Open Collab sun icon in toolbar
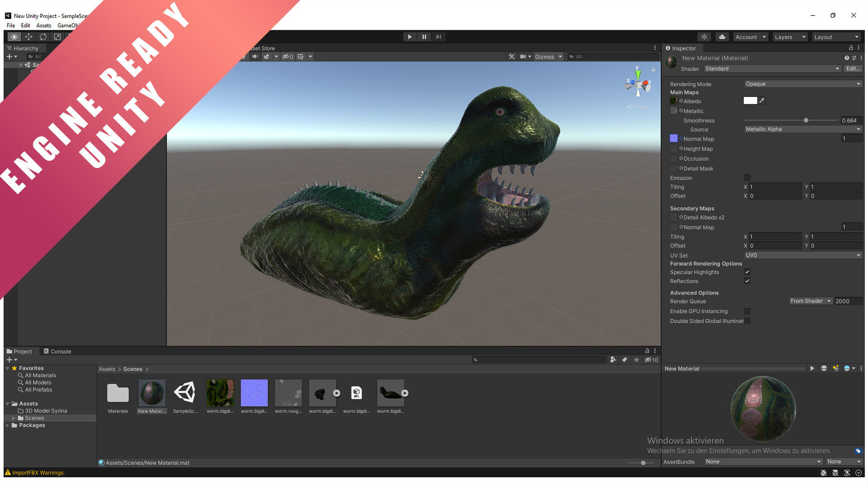 [x=704, y=37]
